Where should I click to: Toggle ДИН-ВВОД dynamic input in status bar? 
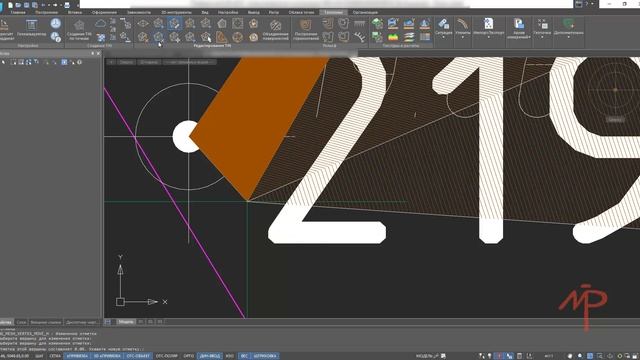[x=209, y=356]
